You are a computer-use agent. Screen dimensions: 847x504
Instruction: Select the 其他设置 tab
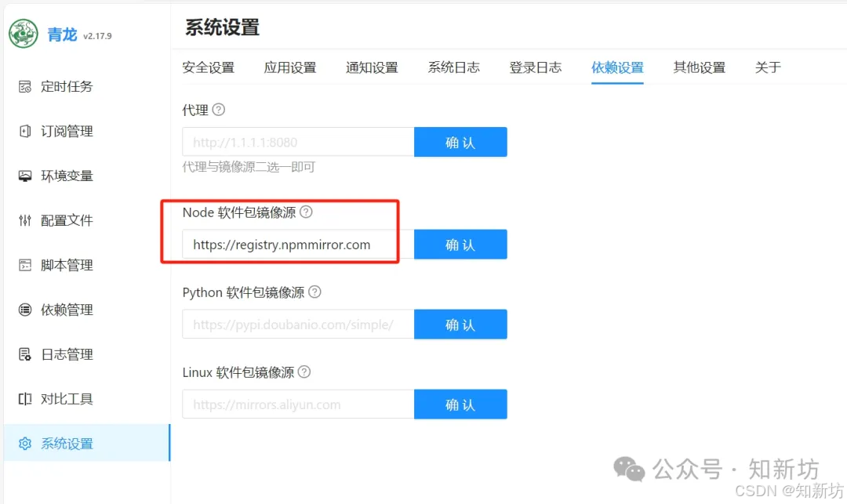point(699,67)
